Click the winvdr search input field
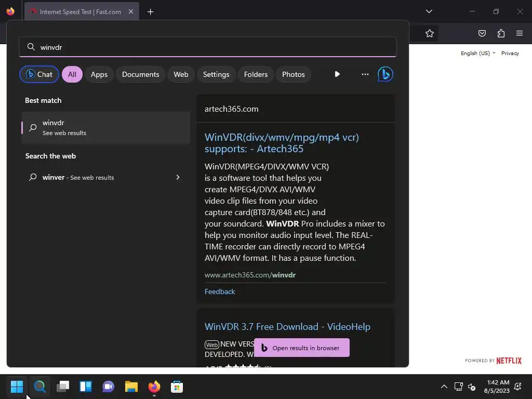Screen dimensions: 532x399 click(x=208, y=47)
